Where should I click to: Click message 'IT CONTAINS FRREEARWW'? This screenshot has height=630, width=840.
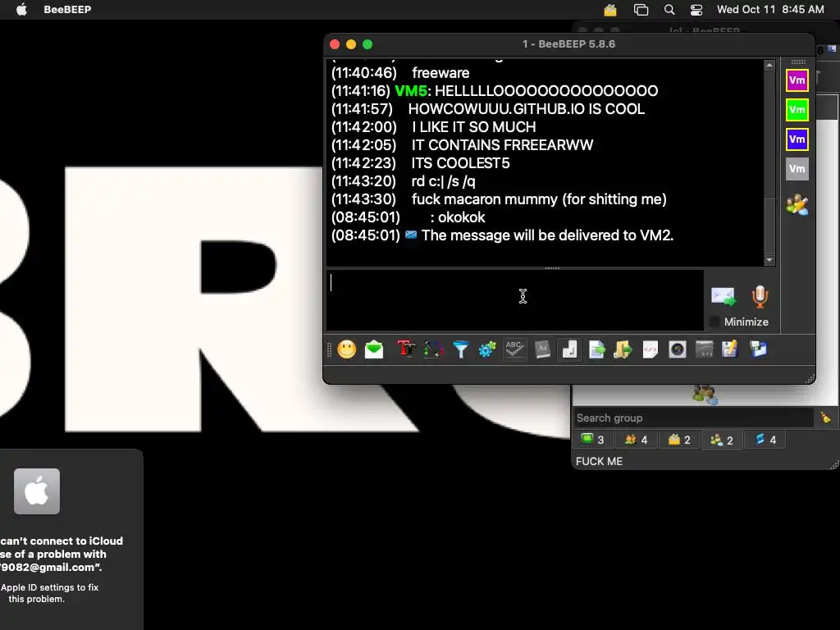[503, 145]
